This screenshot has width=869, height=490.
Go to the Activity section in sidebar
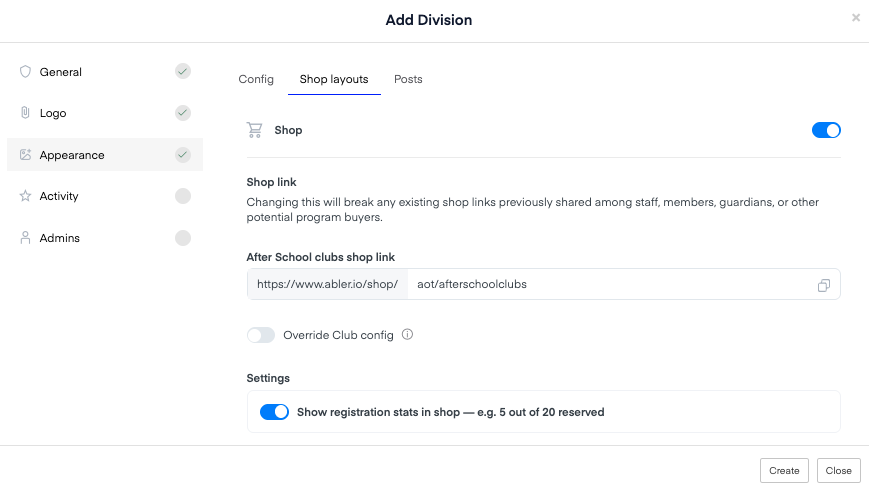(x=105, y=196)
